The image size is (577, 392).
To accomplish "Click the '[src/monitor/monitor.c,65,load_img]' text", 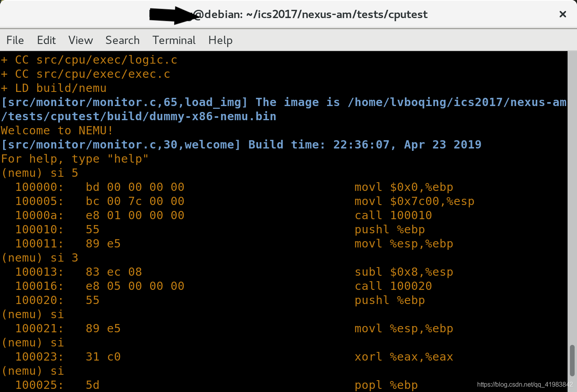I will [124, 102].
